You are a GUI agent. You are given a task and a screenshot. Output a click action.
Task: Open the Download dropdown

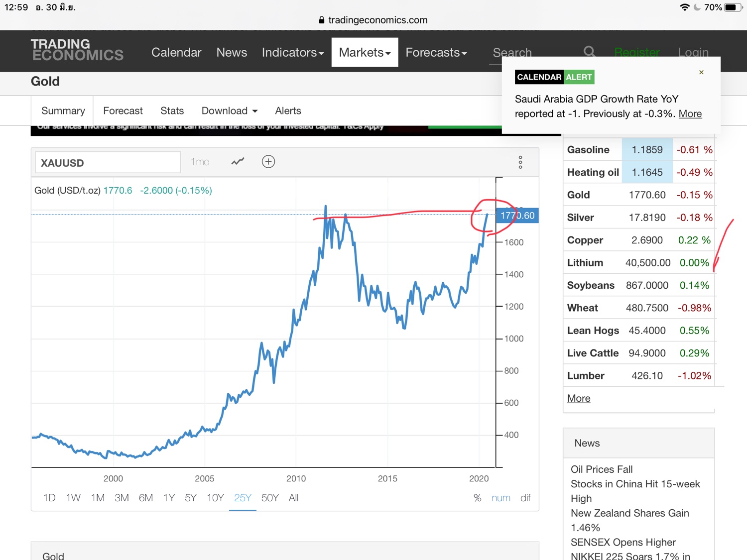pos(229,111)
